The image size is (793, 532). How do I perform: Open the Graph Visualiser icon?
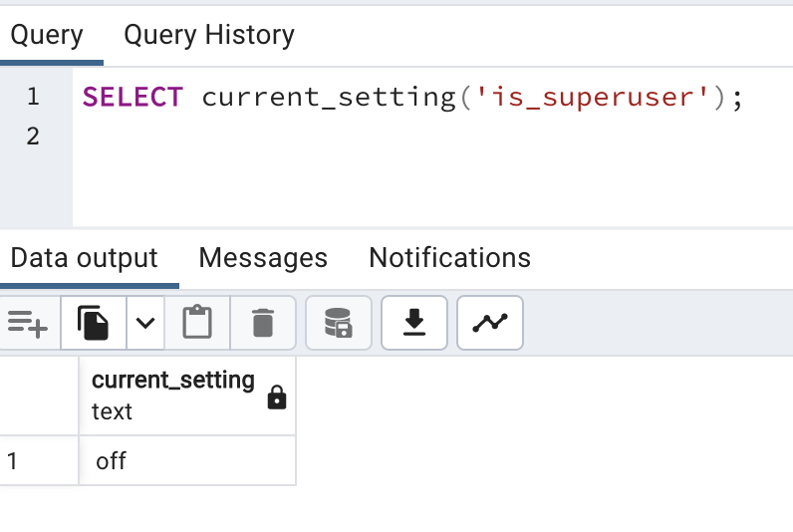click(x=490, y=323)
